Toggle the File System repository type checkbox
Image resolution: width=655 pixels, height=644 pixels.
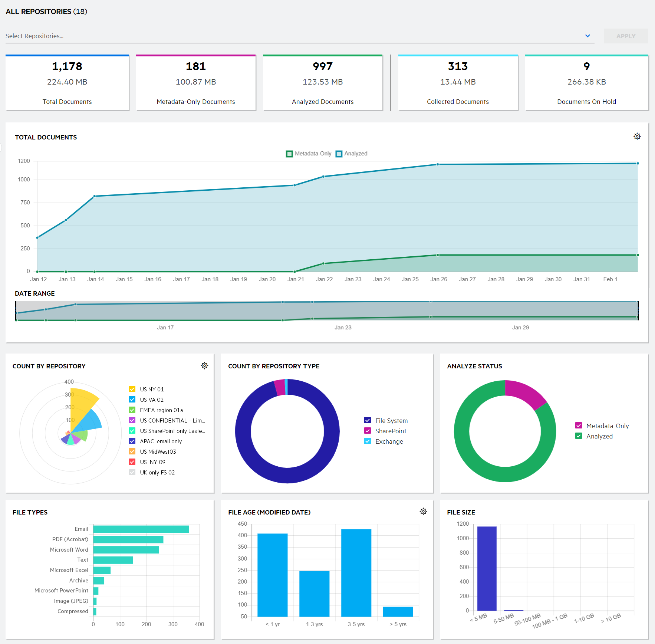pos(368,420)
